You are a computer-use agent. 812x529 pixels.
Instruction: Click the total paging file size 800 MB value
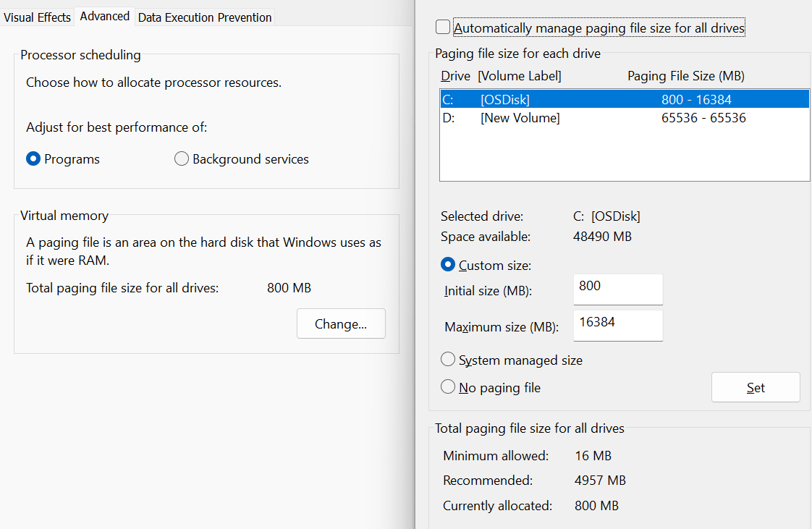click(289, 288)
